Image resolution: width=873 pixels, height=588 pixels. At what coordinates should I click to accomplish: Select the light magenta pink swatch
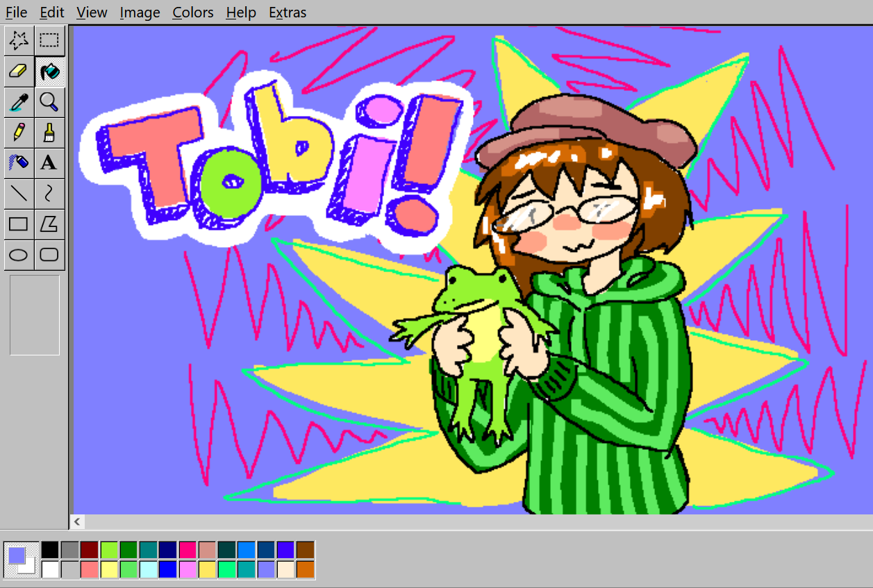click(188, 569)
